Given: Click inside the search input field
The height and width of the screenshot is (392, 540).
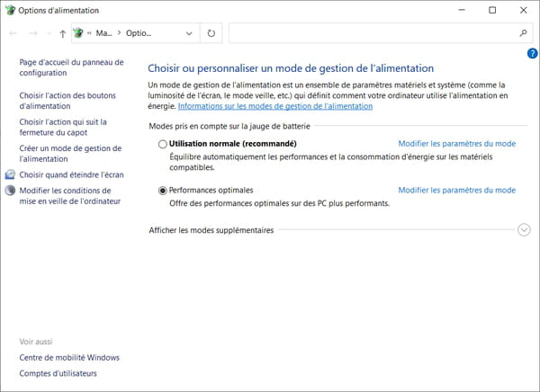Looking at the screenshot, I should tap(373, 33).
